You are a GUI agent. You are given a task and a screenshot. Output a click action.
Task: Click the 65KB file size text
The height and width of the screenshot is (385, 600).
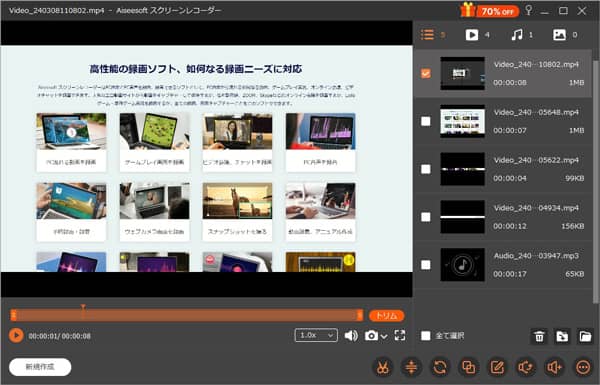[574, 274]
